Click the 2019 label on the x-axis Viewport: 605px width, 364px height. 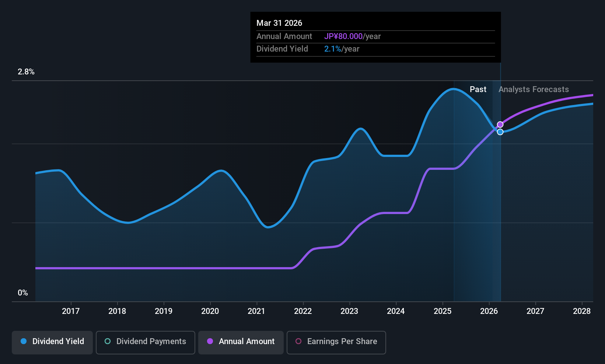(164, 311)
